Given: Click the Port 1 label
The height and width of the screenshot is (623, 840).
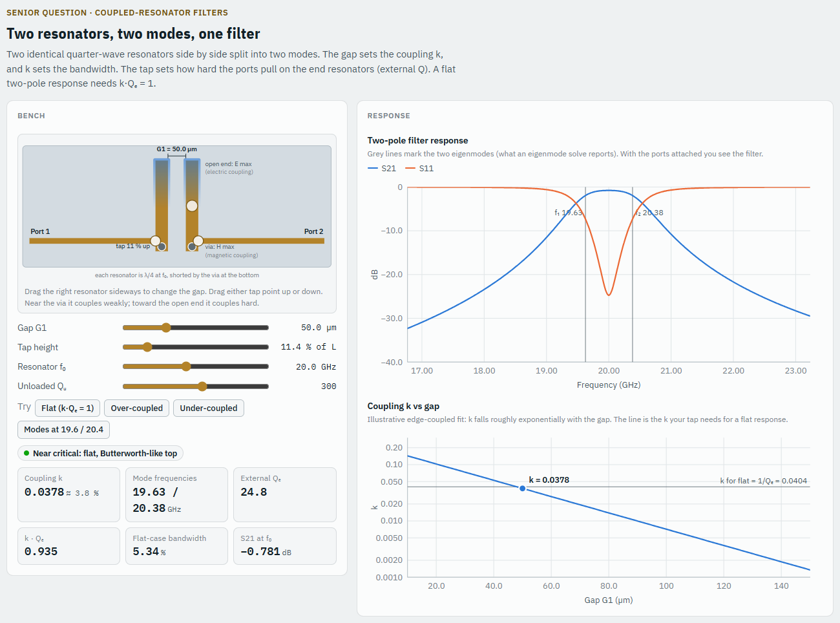Looking at the screenshot, I should (x=40, y=231).
